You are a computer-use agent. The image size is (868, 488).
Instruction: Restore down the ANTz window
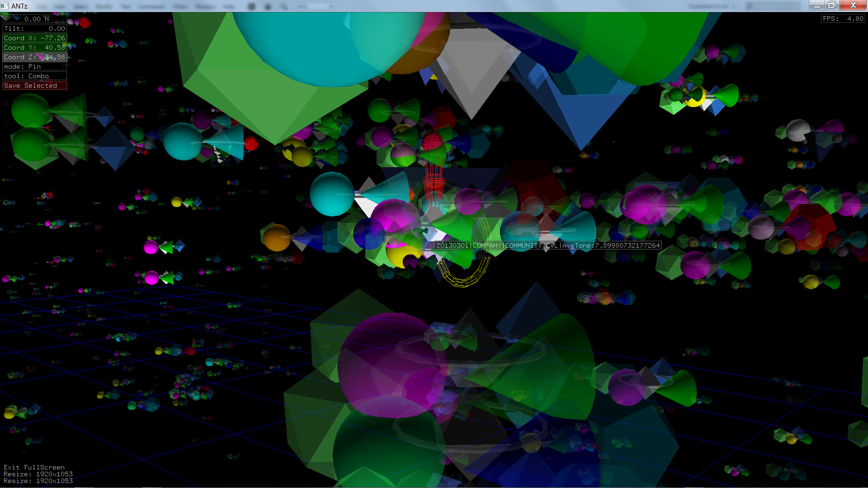[831, 5]
